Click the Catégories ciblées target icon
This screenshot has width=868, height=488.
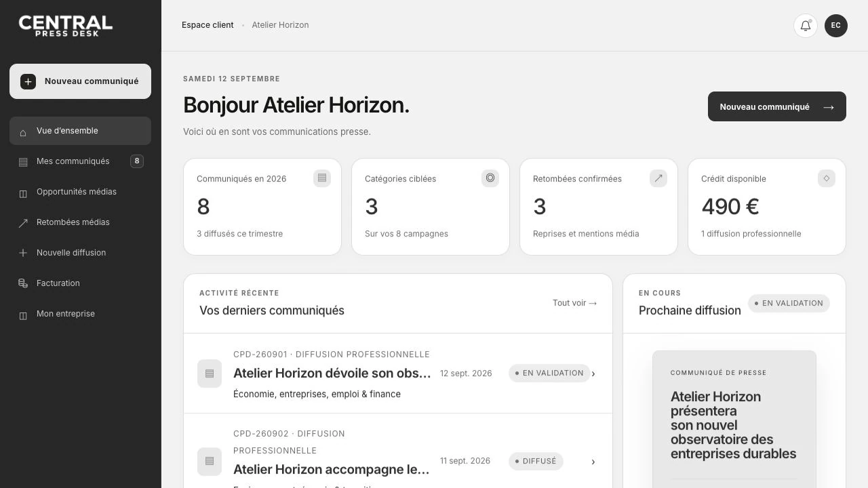pyautogui.click(x=490, y=178)
